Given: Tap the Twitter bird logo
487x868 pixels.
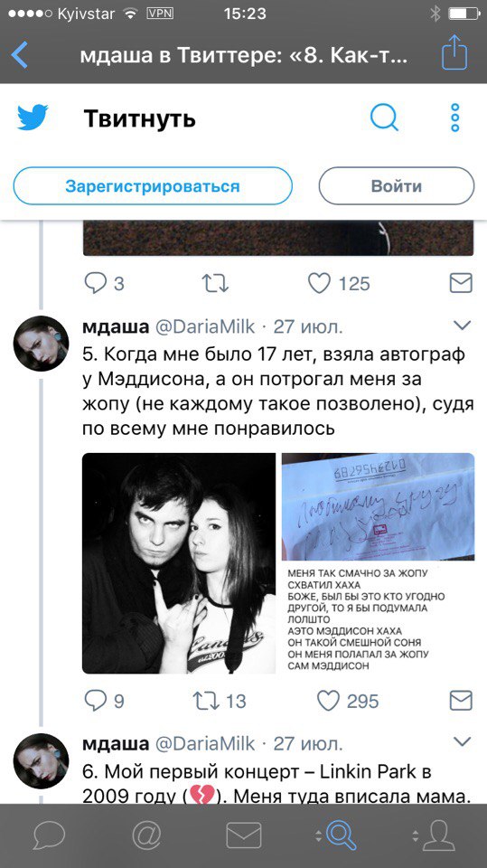Looking at the screenshot, I should tap(33, 118).
